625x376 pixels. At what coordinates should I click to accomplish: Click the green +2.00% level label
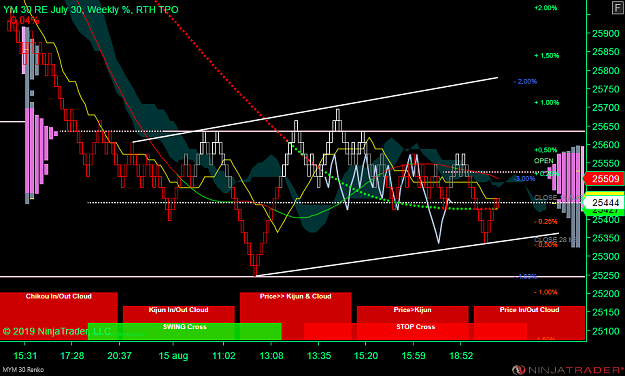click(x=546, y=8)
